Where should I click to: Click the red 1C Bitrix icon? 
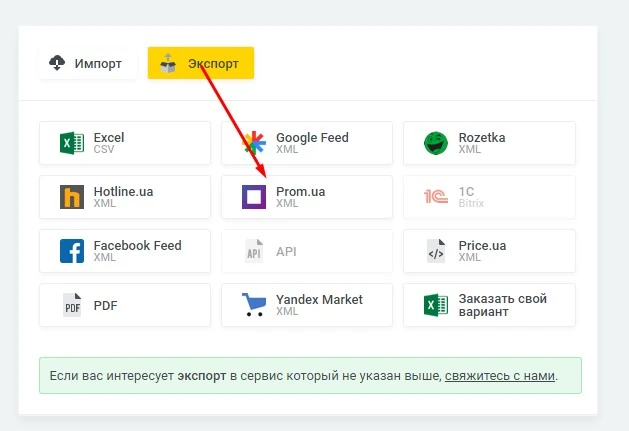[x=436, y=197]
